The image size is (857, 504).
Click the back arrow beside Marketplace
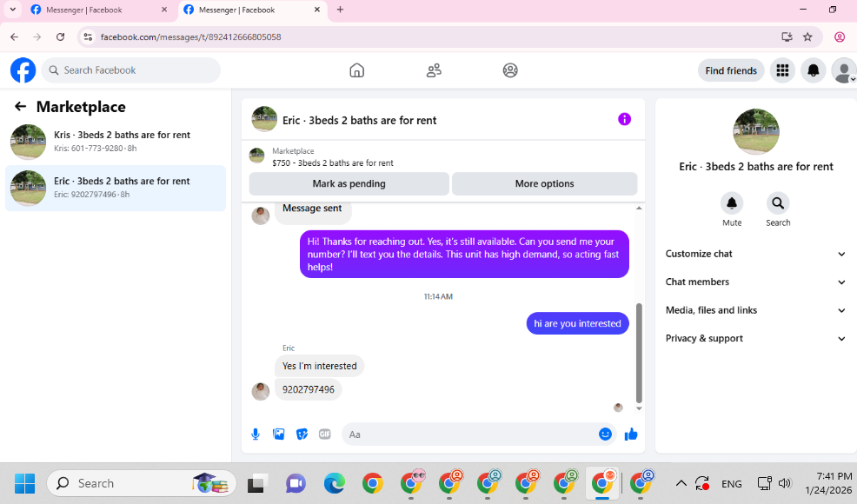click(20, 107)
